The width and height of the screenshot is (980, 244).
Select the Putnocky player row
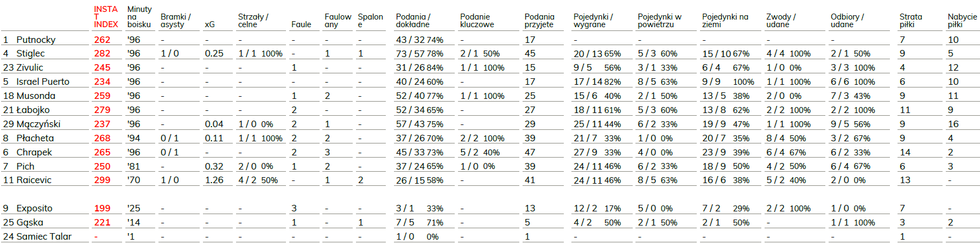tap(490, 40)
